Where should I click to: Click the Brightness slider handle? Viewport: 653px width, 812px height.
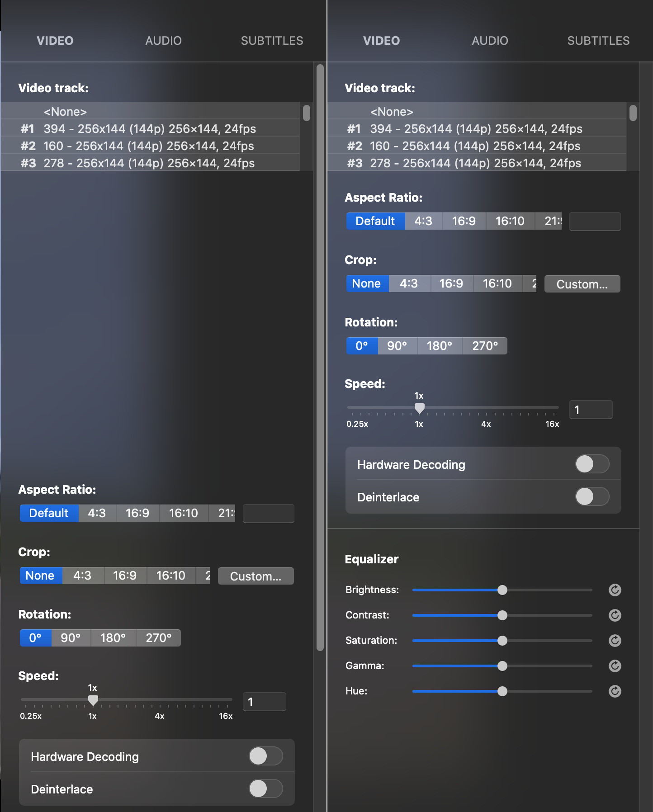click(x=502, y=590)
